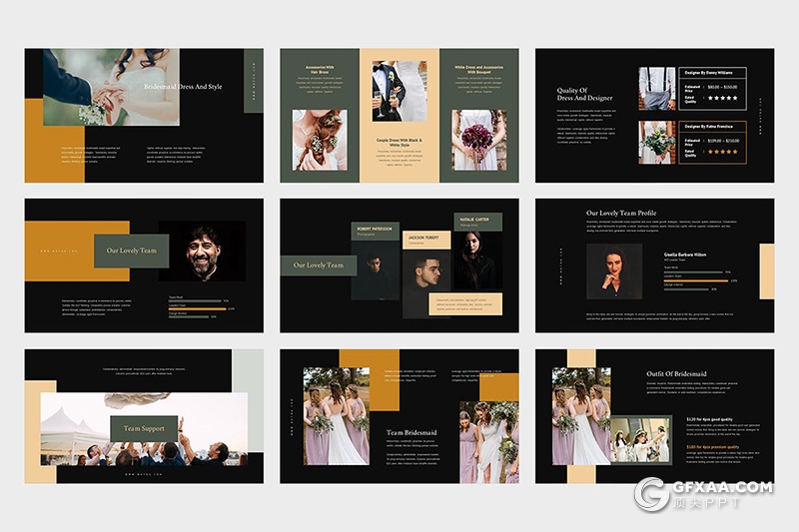
Task: Open the Outfit Of Bridesmaid slide
Action: (x=654, y=415)
